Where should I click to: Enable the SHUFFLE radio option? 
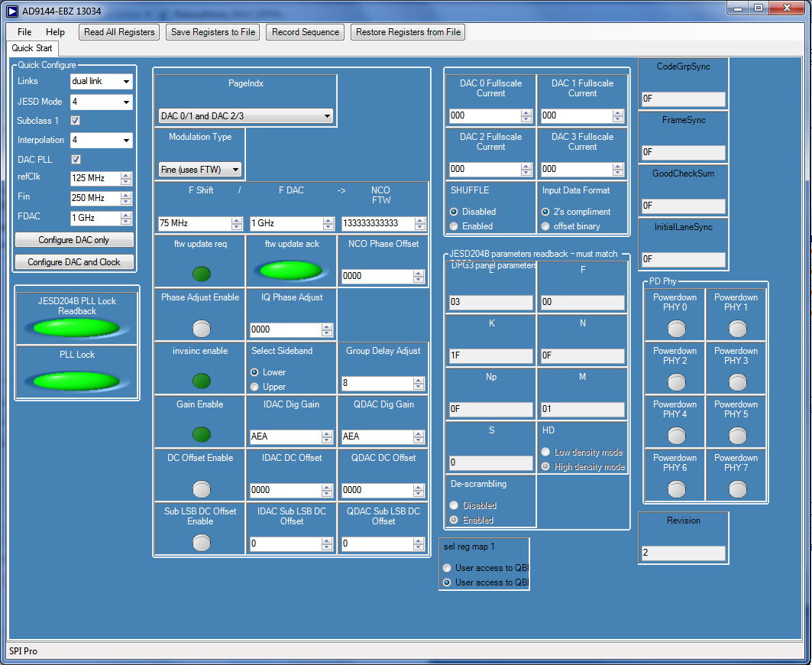[455, 226]
